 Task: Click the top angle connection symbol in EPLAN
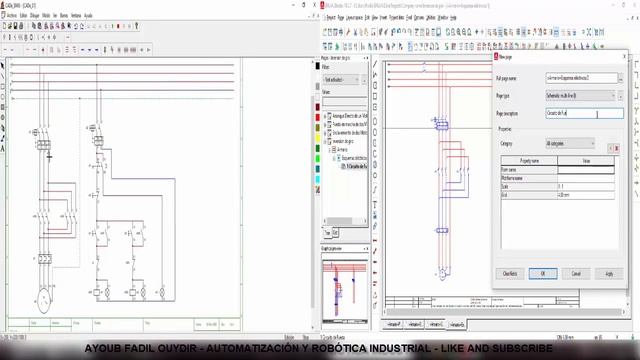[x=636, y=64]
